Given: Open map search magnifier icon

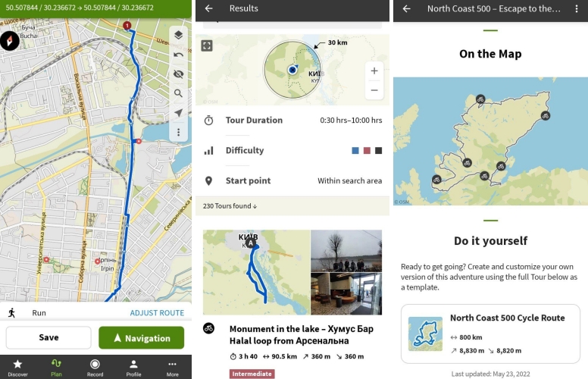Looking at the screenshot, I should point(179,93).
